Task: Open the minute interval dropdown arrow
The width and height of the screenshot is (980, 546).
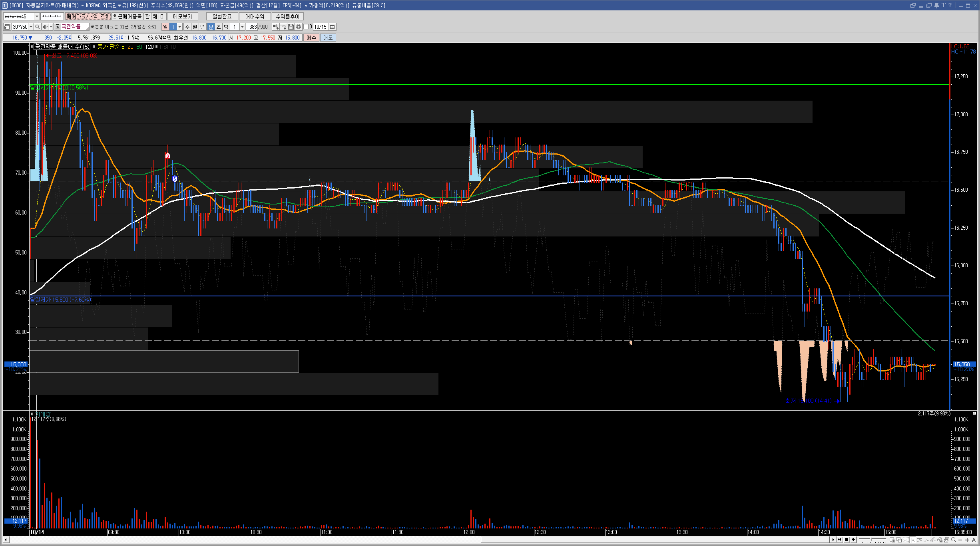Action: (242, 27)
